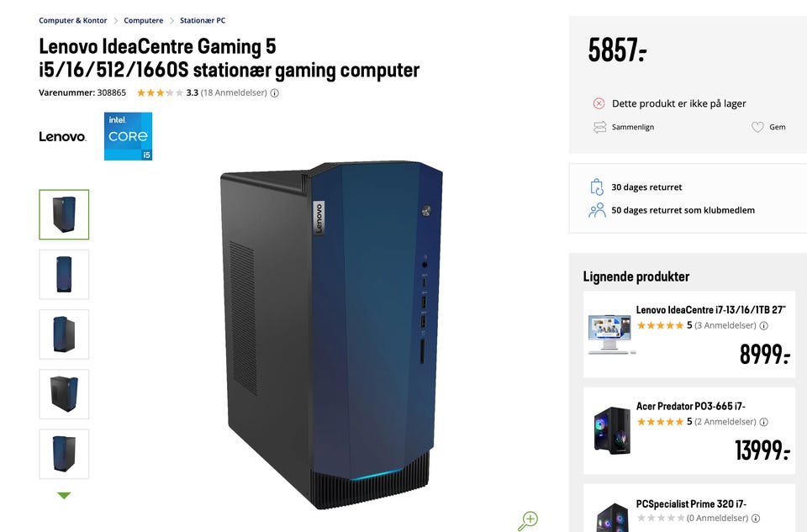Open info icon beside 3 Anmeldelser
Image resolution: width=807 pixels, height=532 pixels.
click(x=764, y=326)
